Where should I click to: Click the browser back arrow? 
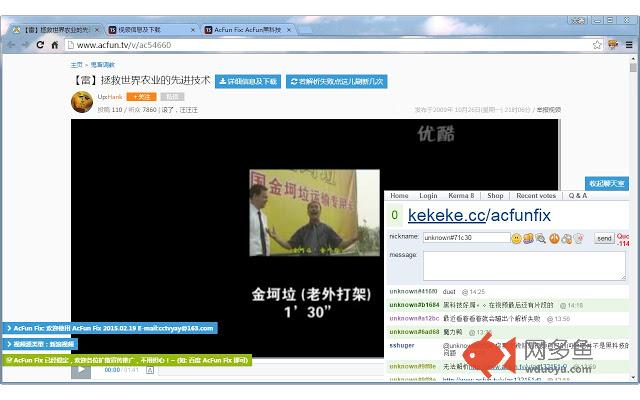click(11, 45)
